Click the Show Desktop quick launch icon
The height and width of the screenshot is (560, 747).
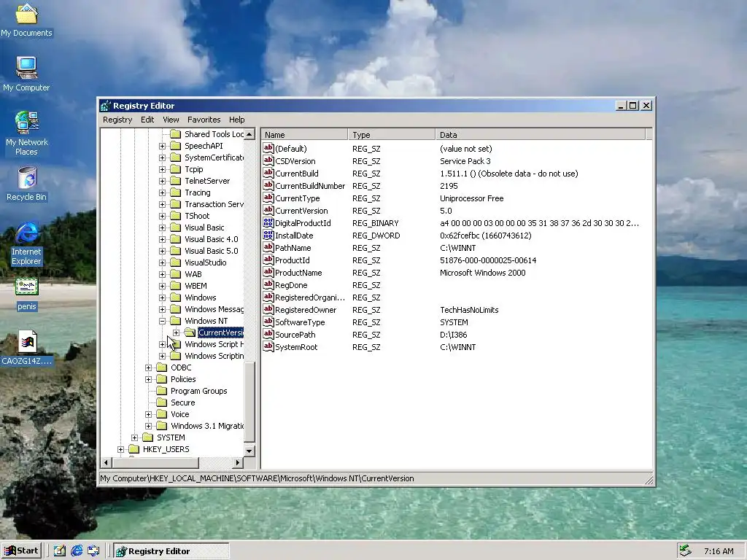[60, 551]
